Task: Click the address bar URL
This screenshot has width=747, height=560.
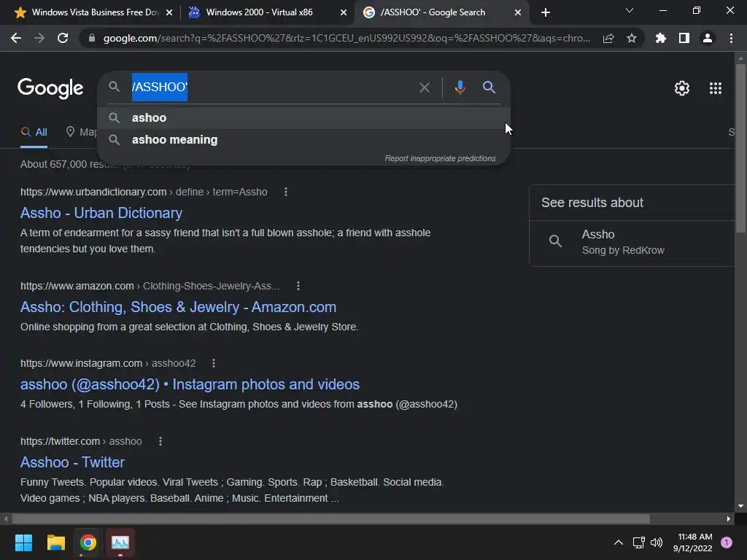Action: click(347, 38)
